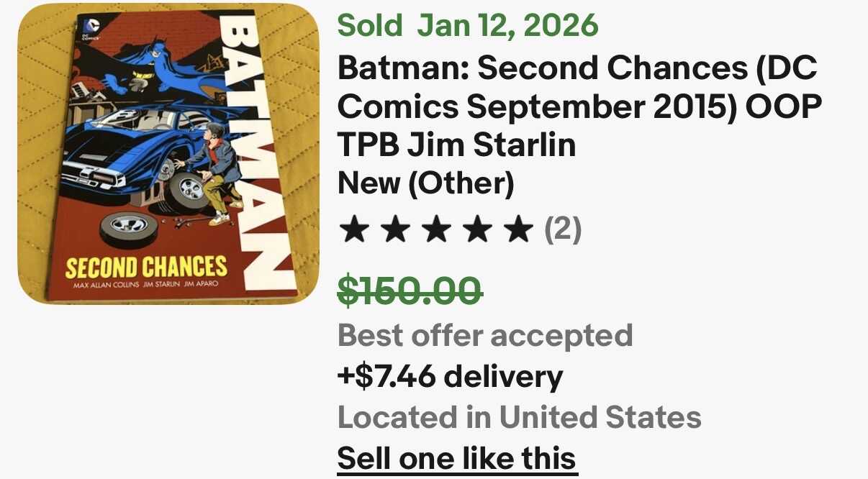
Task: Click the green "Sold Jan 12, 2026" label
Action: pyautogui.click(x=468, y=26)
